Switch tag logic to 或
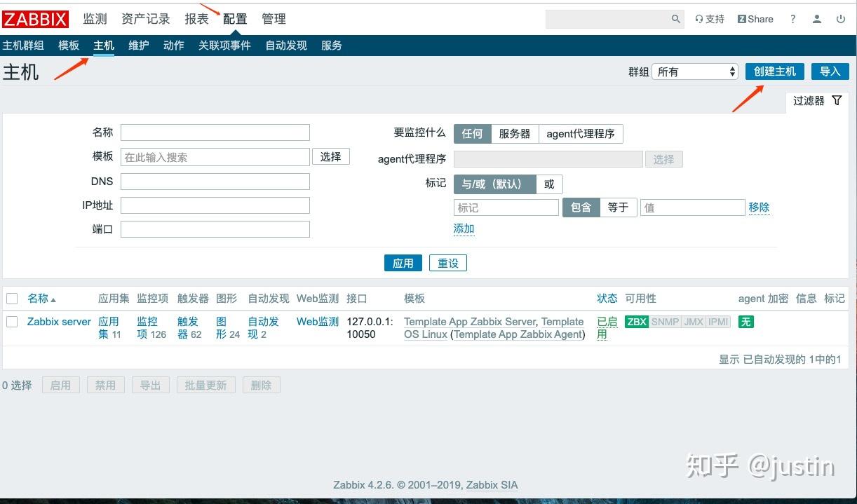The image size is (857, 504). [x=549, y=184]
